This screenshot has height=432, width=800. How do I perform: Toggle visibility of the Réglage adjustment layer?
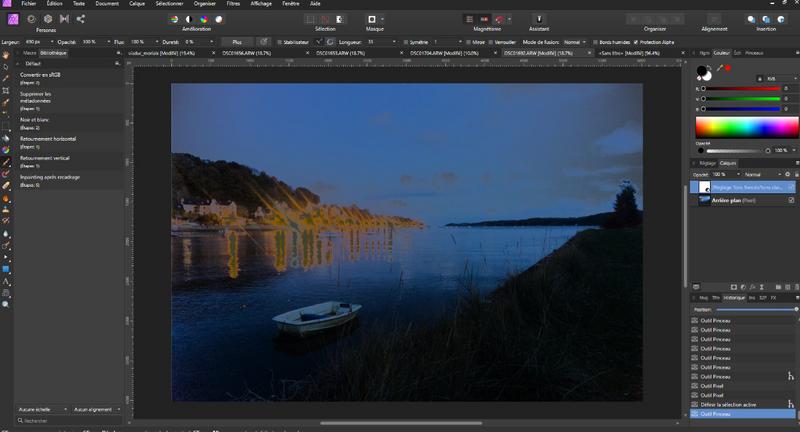tap(791, 188)
